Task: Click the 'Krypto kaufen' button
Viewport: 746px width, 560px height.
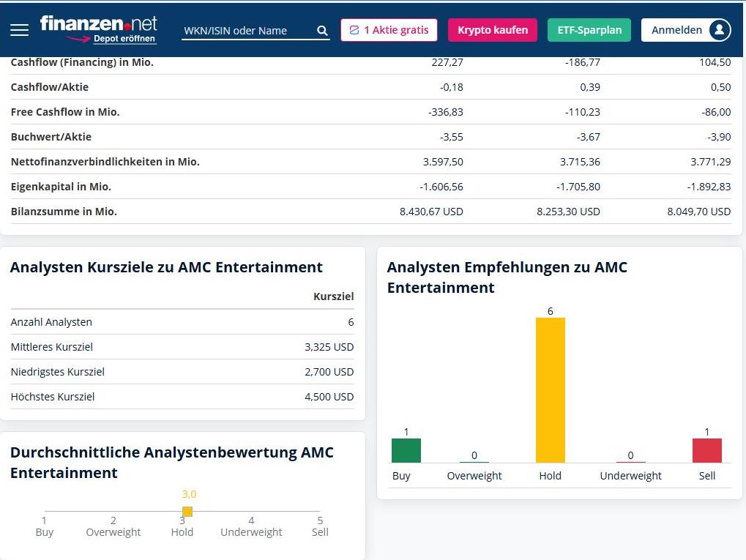Action: pos(492,30)
